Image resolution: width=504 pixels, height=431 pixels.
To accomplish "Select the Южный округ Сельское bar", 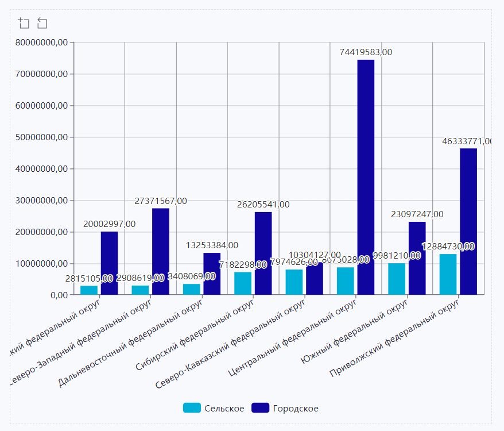I will pos(397,279).
